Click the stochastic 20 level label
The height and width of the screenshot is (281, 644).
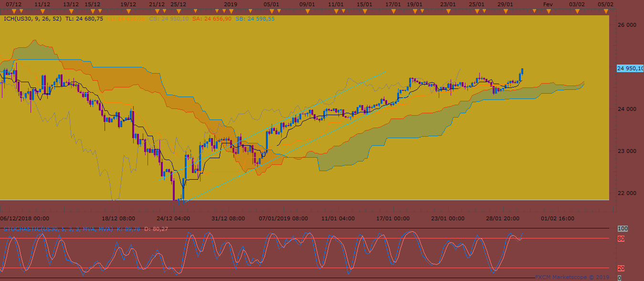[621, 268]
